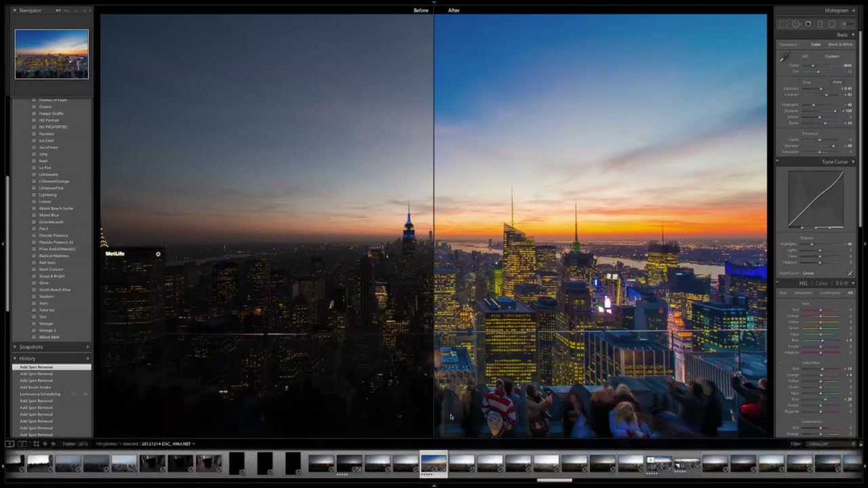This screenshot has height=488, width=868.
Task: Adjust the Exposure slider
Action: coord(821,89)
